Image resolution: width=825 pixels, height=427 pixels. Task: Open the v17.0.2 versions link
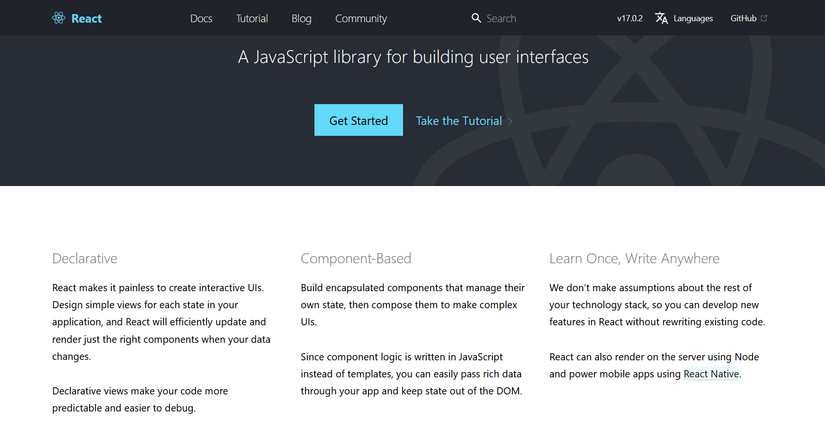[x=630, y=18]
